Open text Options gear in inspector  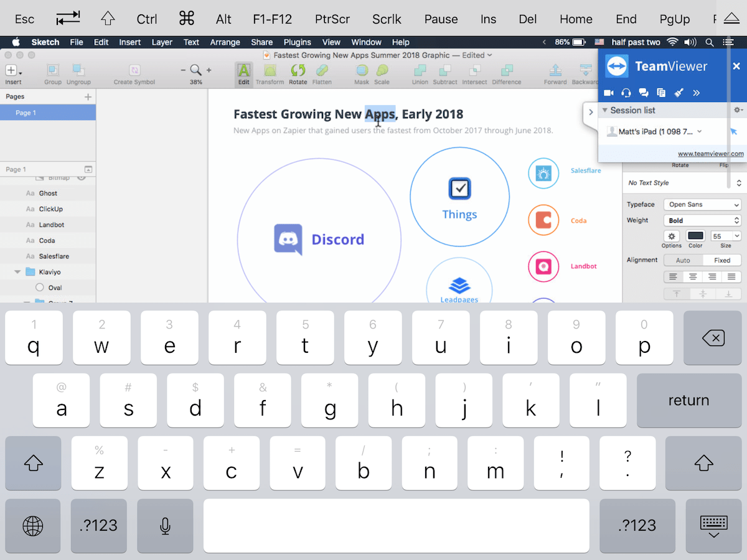[672, 236]
